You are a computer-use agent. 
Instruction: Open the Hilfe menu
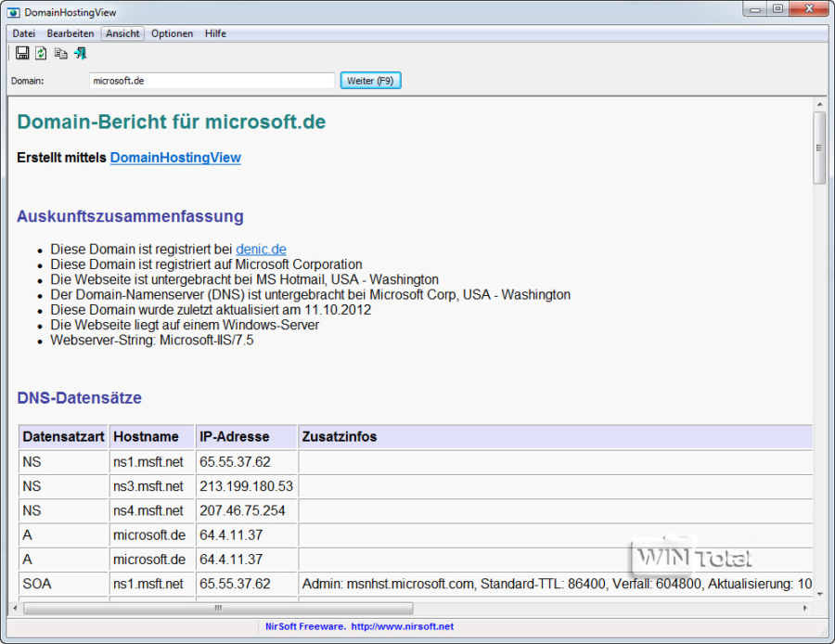[x=215, y=33]
